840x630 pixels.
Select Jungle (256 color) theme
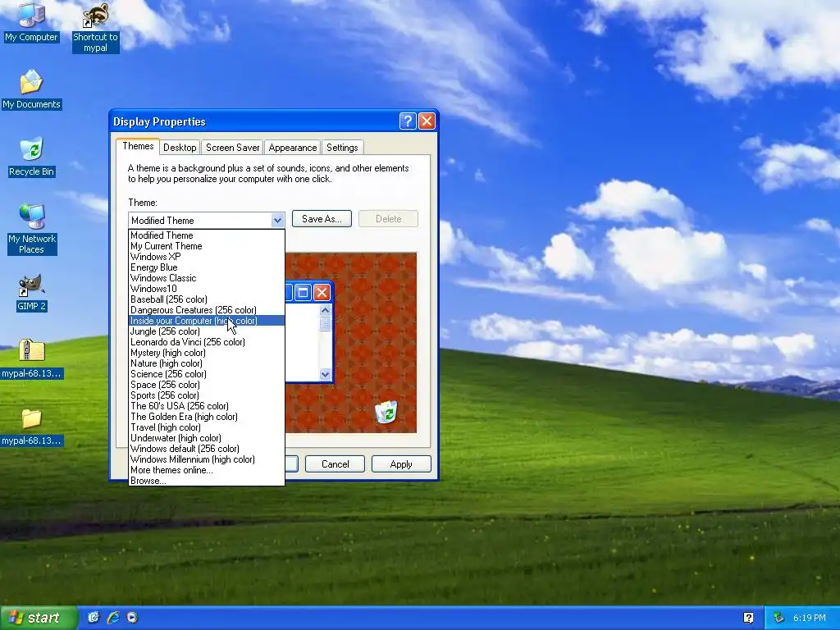pos(206,331)
